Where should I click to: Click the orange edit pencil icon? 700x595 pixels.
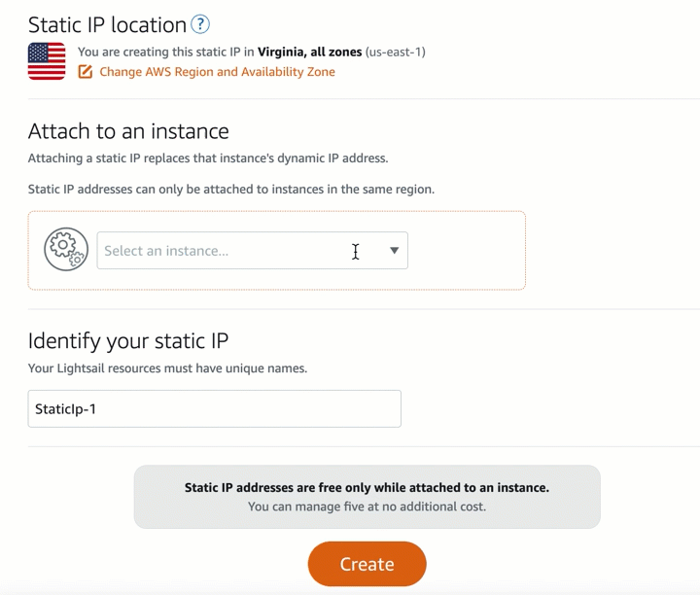tap(86, 71)
